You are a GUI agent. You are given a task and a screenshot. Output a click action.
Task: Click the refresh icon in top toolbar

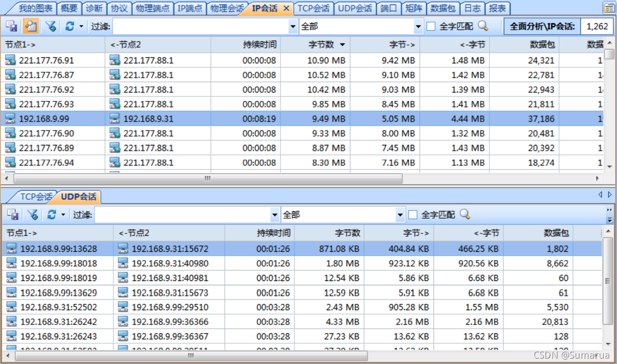tap(70, 26)
